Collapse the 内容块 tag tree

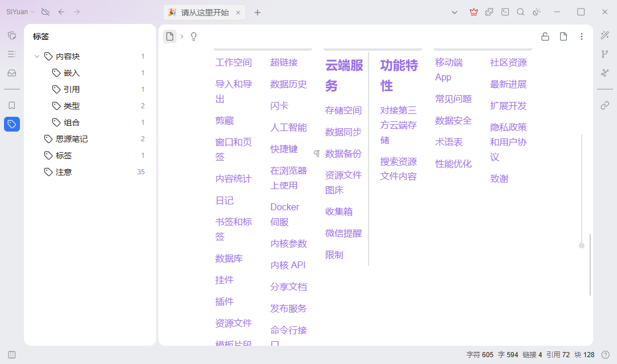[37, 56]
